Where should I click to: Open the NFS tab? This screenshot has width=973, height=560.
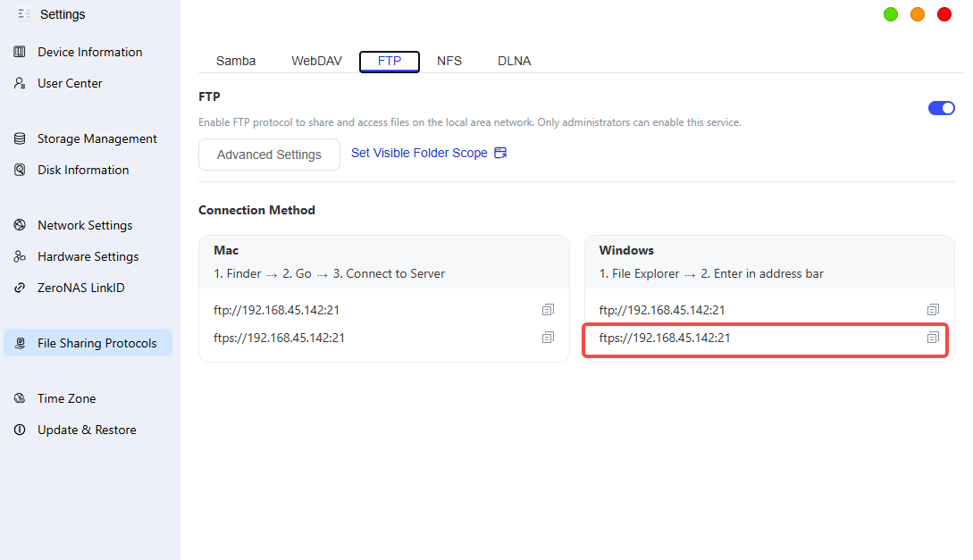point(449,61)
